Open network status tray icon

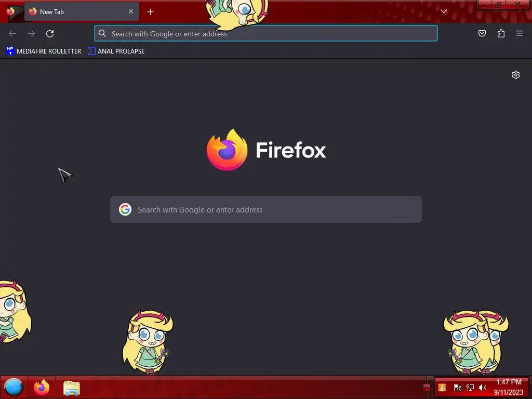click(470, 388)
